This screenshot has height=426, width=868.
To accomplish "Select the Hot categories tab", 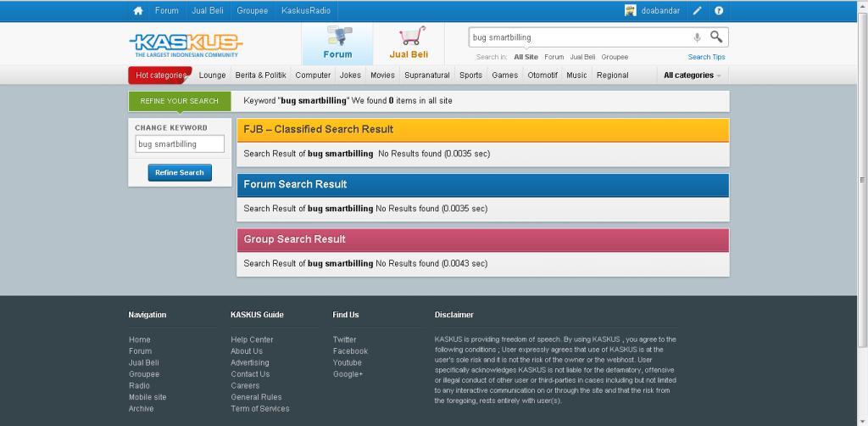I will pyautogui.click(x=160, y=76).
